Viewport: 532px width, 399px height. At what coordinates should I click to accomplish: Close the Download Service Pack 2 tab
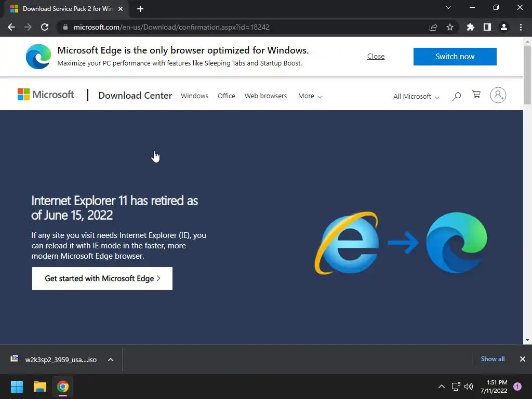coord(121,9)
